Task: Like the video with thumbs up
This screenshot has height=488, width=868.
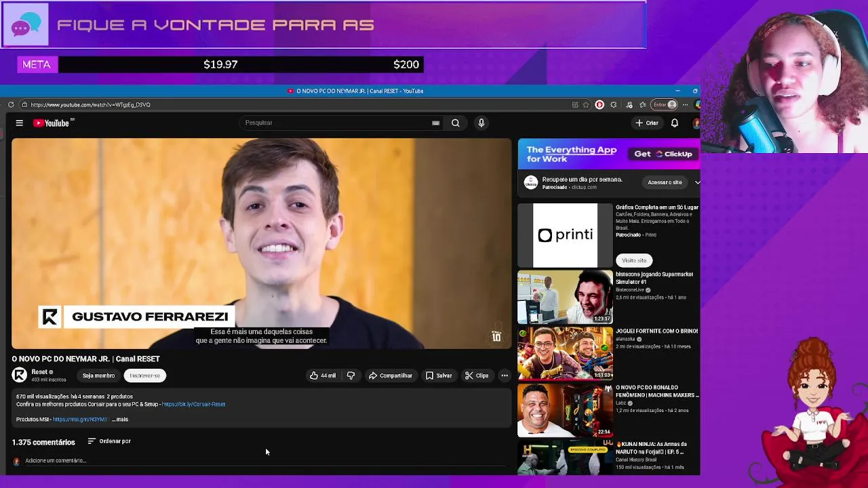Action: click(x=323, y=375)
